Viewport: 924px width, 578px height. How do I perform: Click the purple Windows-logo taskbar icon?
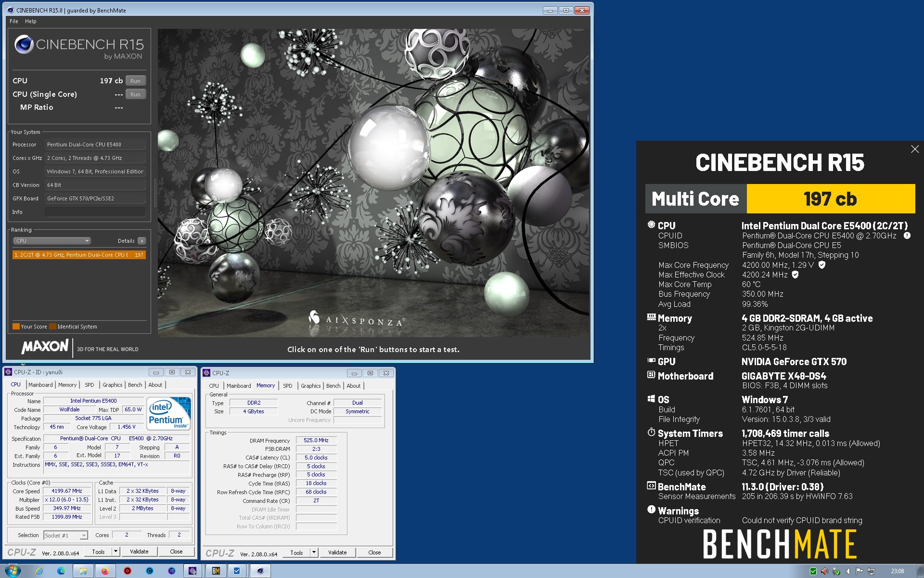tap(172, 571)
